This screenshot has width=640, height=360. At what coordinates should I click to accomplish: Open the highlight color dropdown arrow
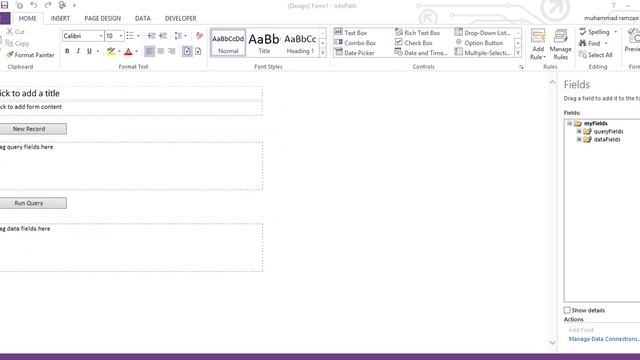tap(119, 51)
